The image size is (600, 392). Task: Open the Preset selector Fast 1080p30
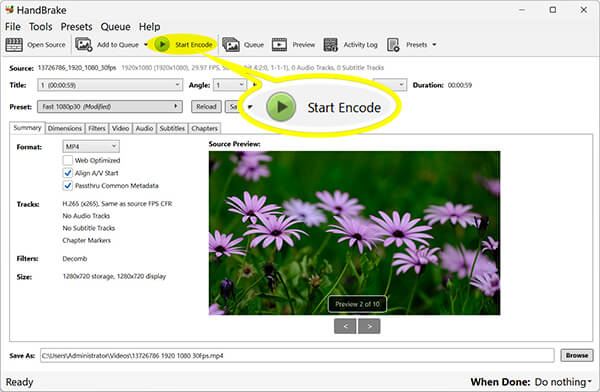(x=110, y=106)
